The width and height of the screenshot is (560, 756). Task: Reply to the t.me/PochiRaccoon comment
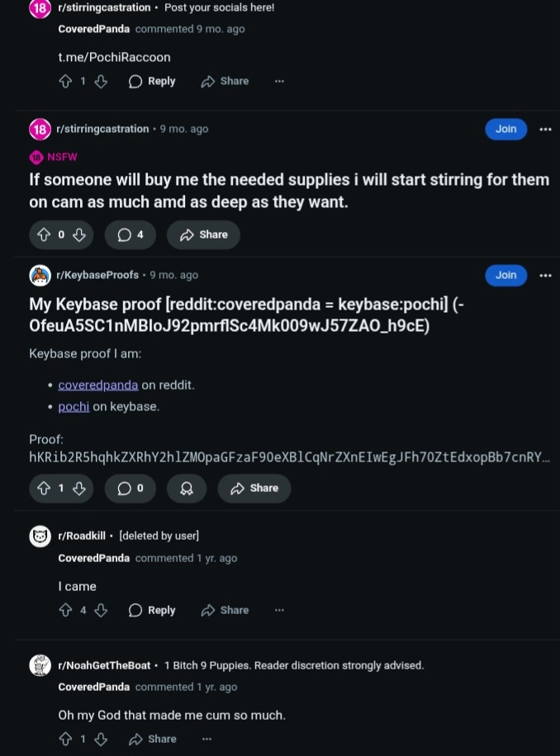click(152, 81)
